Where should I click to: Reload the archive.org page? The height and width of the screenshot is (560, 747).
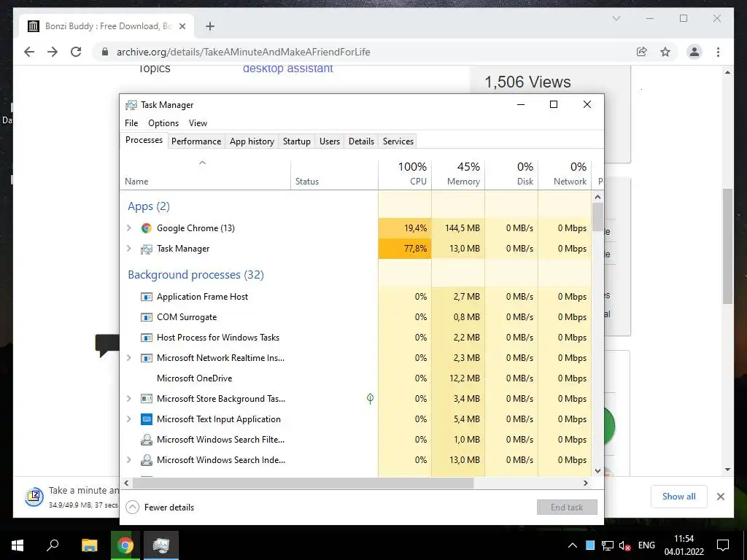(x=76, y=52)
